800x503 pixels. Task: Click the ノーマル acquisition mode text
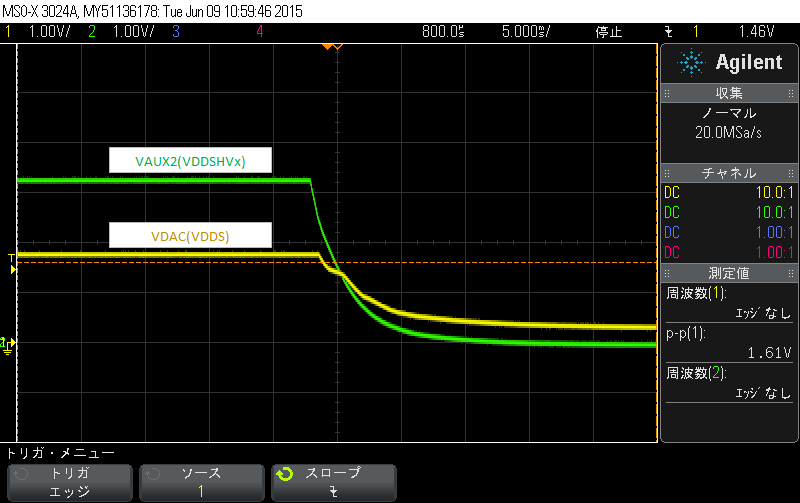click(729, 113)
